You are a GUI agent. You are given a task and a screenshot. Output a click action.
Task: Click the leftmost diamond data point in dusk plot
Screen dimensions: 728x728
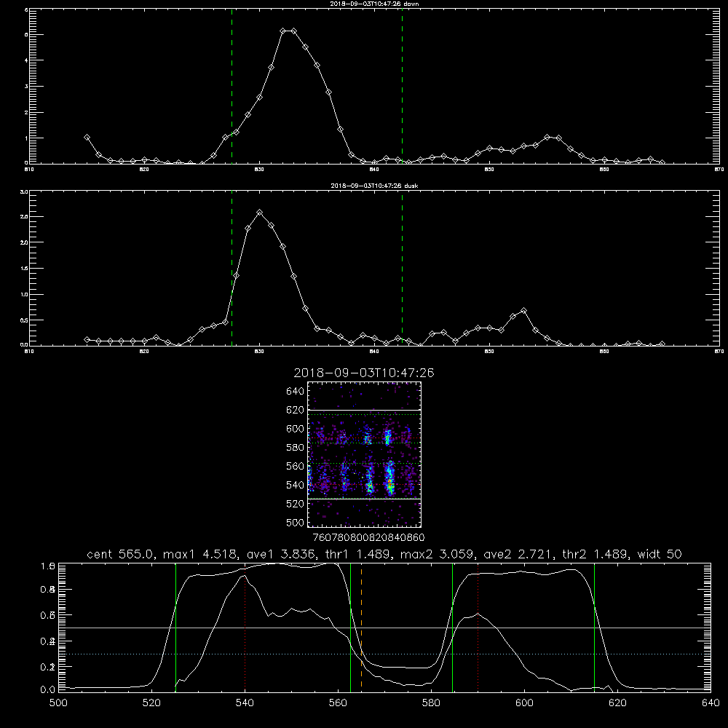[87, 339]
